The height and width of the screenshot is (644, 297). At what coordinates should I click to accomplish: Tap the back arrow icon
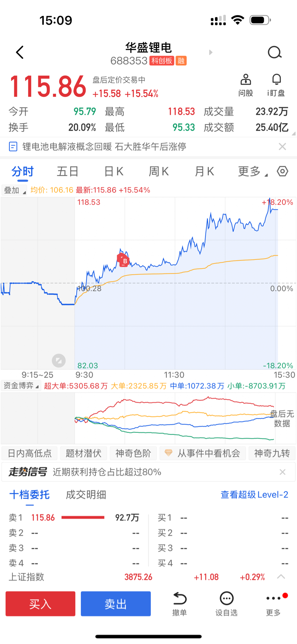(x=20, y=52)
